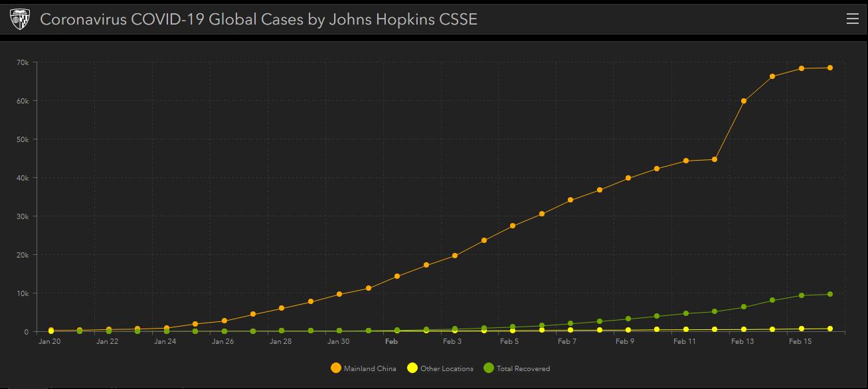Click the Jan 20 date label on the x-axis
This screenshot has width=868, height=389.
pyautogui.click(x=50, y=342)
